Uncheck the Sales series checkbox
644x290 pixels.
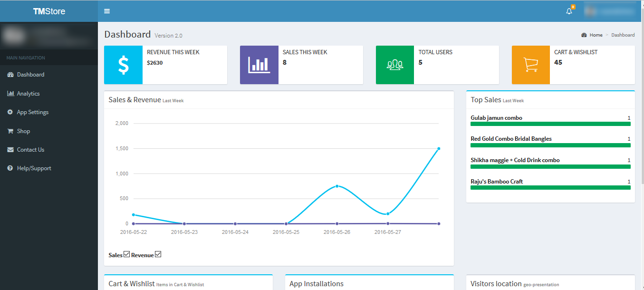point(126,254)
